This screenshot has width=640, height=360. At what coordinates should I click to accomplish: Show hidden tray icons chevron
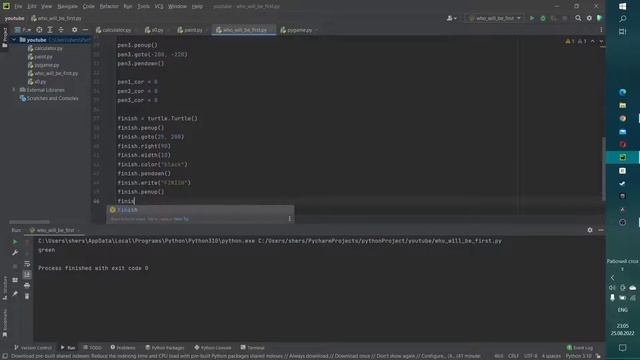pos(612,278)
